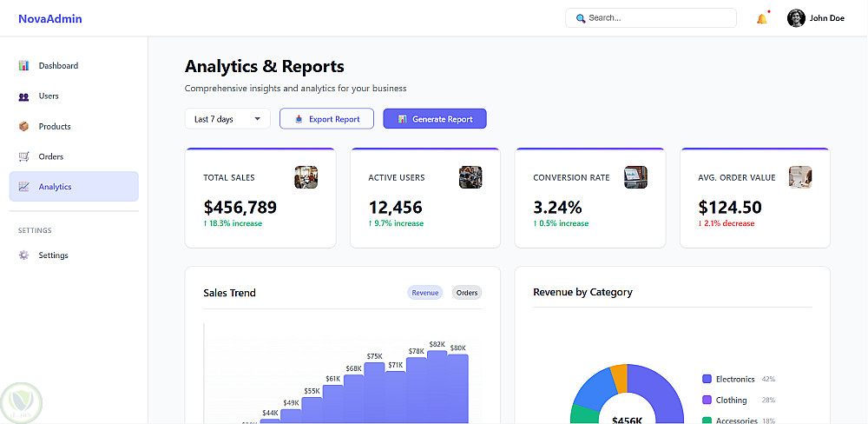Viewport: 868px width, 424px height.
Task: Click the Export Report button
Action: pos(326,119)
